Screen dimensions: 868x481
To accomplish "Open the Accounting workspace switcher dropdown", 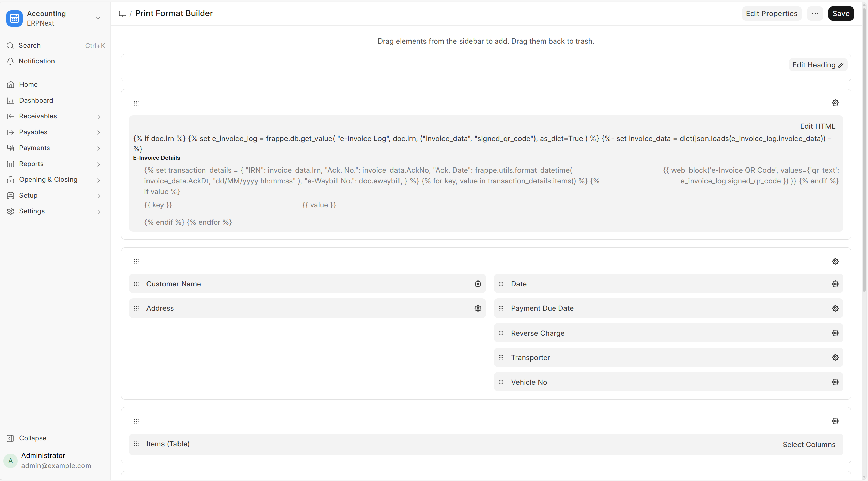I will point(98,18).
